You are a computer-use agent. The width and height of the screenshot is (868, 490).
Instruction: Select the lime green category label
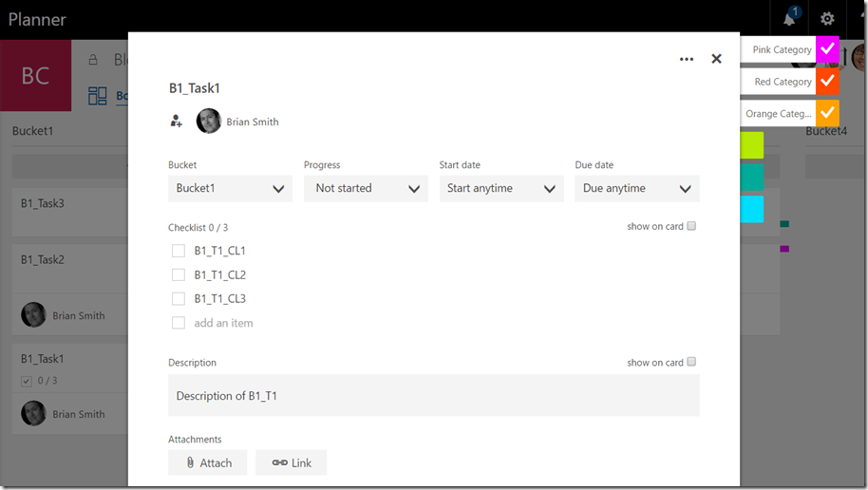click(751, 145)
